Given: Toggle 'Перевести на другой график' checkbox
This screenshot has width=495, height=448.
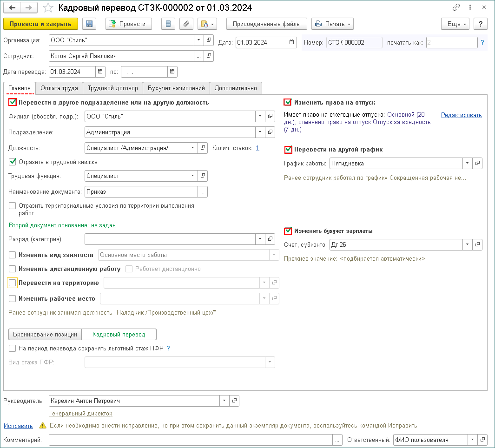Looking at the screenshot, I should (x=288, y=149).
